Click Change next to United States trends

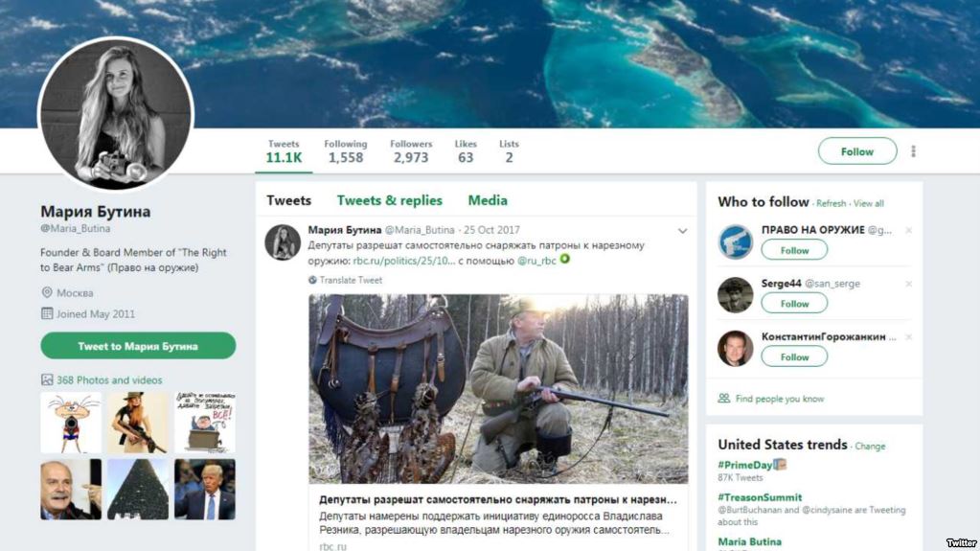click(x=870, y=447)
